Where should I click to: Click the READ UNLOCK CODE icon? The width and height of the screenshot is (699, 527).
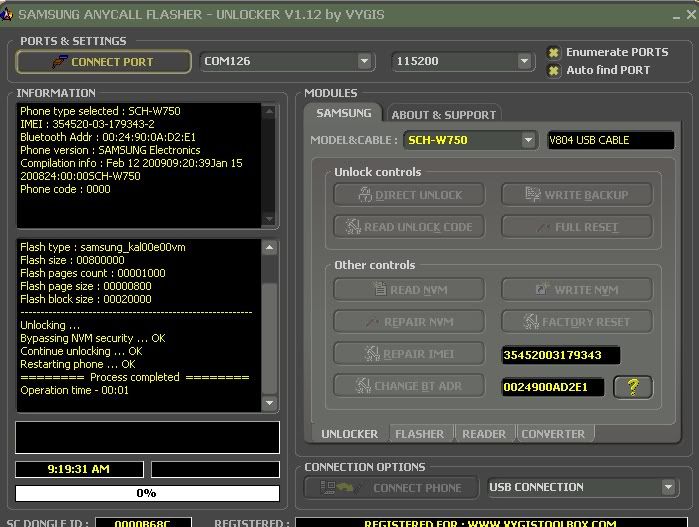coord(353,226)
